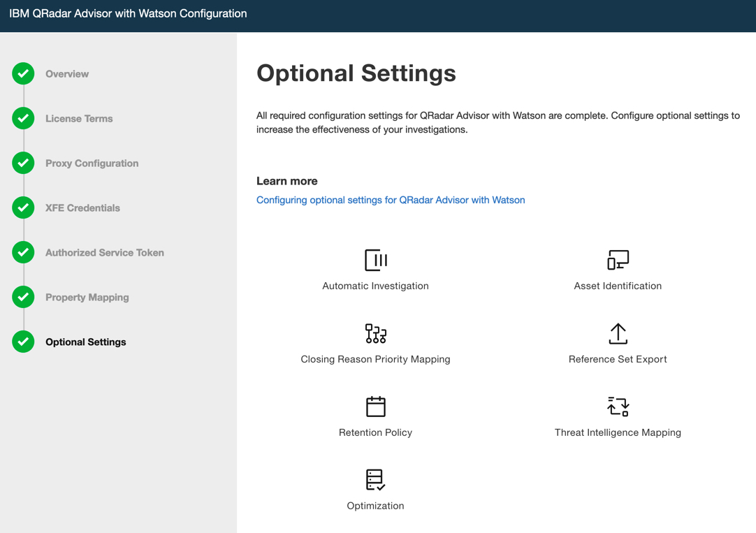
Task: Click the Optional Settings page heading
Action: [x=356, y=74]
